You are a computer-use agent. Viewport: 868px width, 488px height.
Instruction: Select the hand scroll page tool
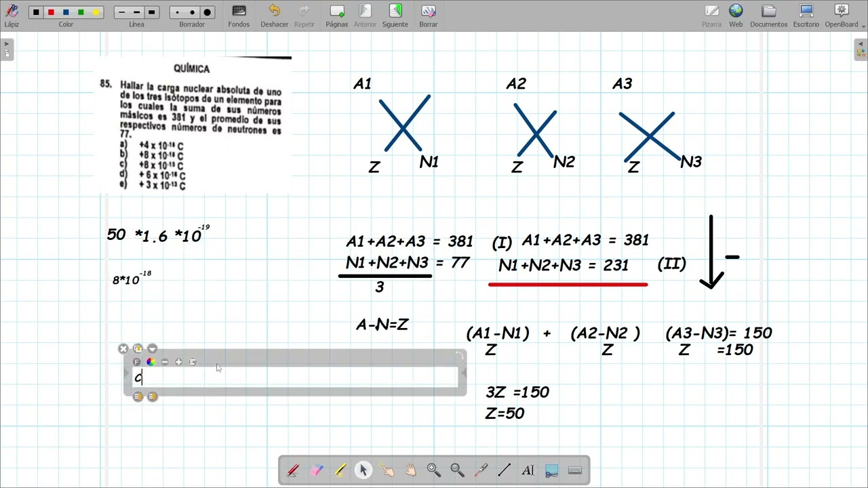(410, 470)
